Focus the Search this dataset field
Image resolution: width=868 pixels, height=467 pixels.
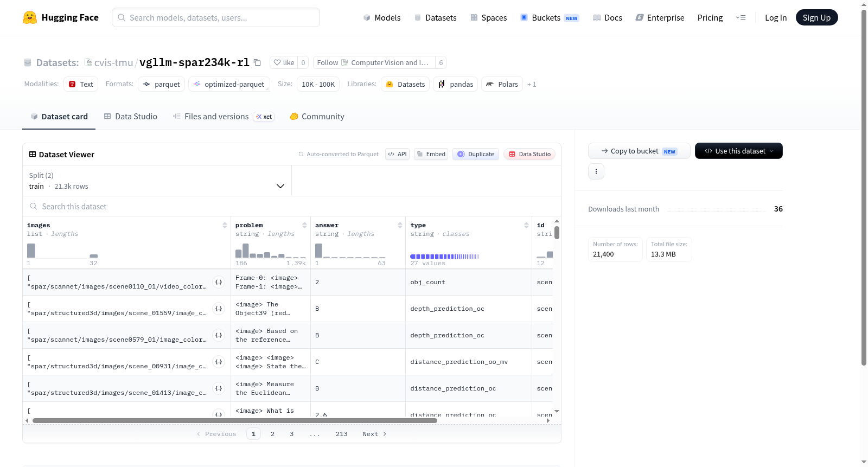292,206
